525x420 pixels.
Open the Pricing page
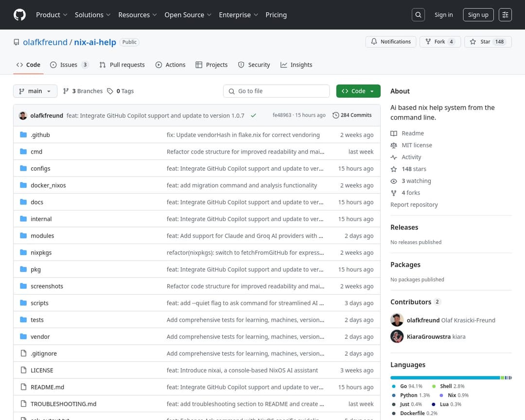tap(276, 15)
